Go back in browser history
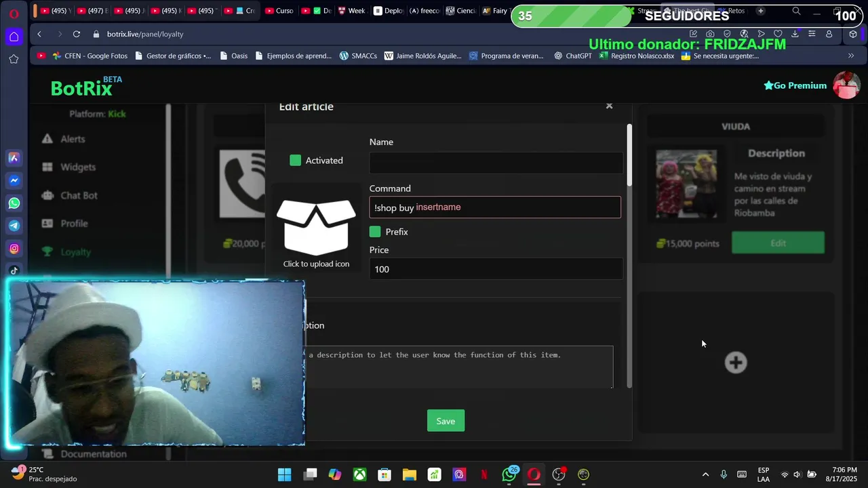868x488 pixels. 39,34
